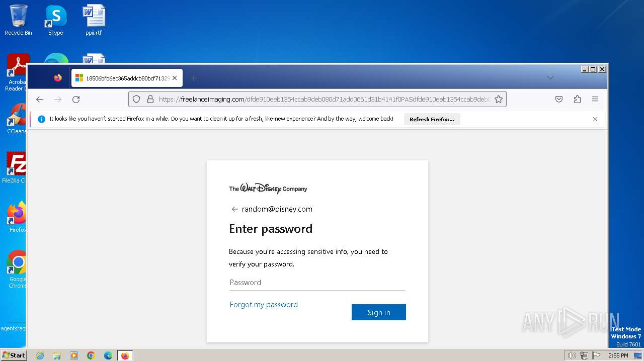The width and height of the screenshot is (644, 362).
Task: Click the random@disney.com account text
Action: [x=277, y=209]
